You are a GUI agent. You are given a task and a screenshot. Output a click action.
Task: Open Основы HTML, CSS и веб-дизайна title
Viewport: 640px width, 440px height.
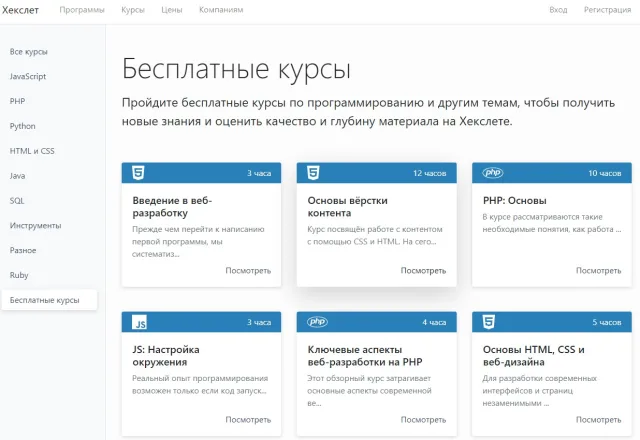point(533,356)
